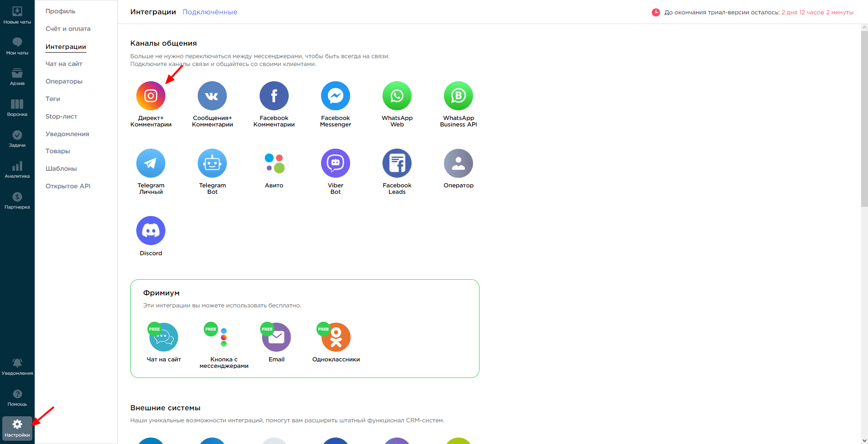The width and height of the screenshot is (868, 444).
Task: Choose the Viber Bot integration
Action: (335, 163)
